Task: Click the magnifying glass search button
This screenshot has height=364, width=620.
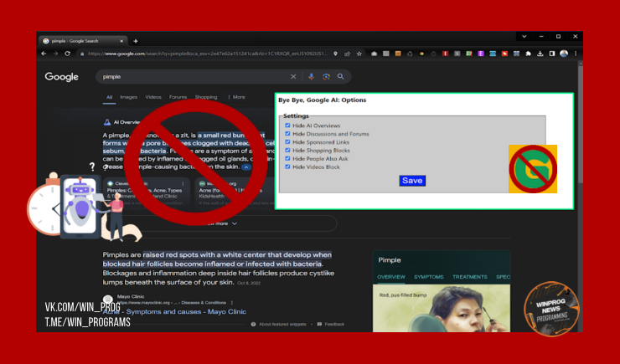Action: (x=340, y=77)
